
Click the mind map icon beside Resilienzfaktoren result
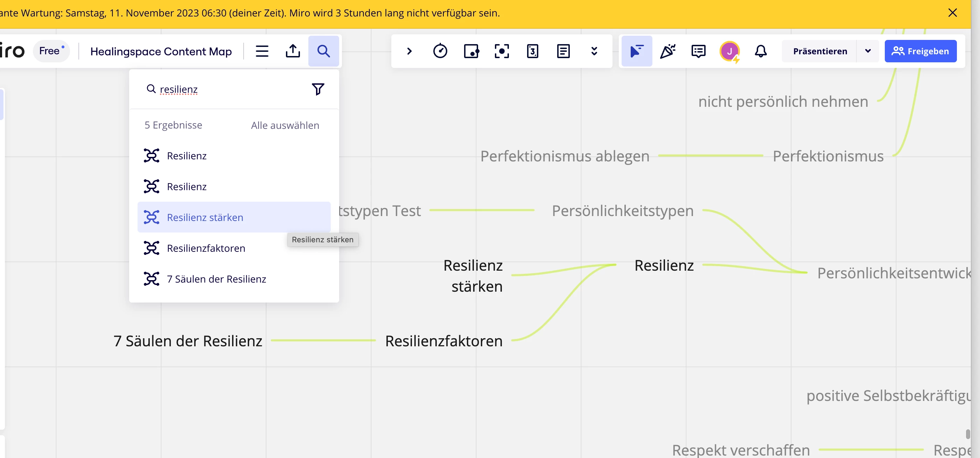152,248
